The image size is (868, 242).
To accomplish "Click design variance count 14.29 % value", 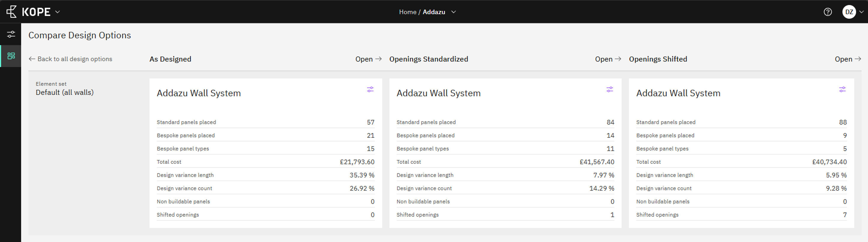I will 601,188.
